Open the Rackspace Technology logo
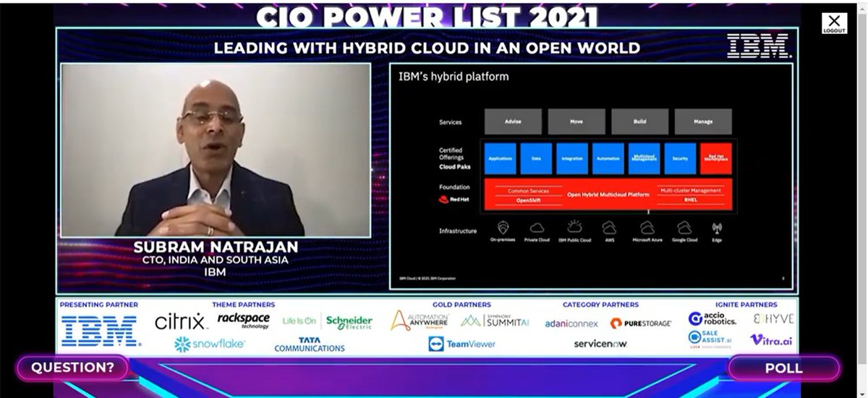Image resolution: width=868 pixels, height=398 pixels. [x=243, y=321]
